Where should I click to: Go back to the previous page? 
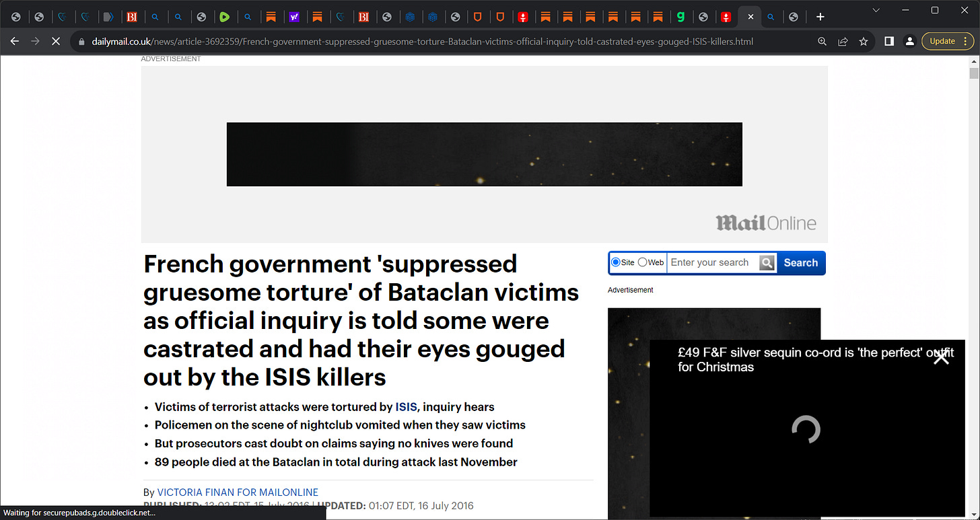15,42
